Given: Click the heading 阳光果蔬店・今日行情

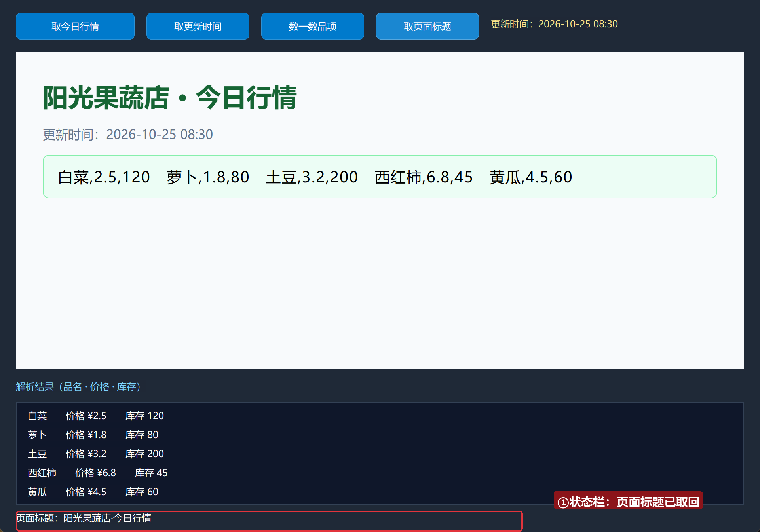Looking at the screenshot, I should tap(170, 97).
